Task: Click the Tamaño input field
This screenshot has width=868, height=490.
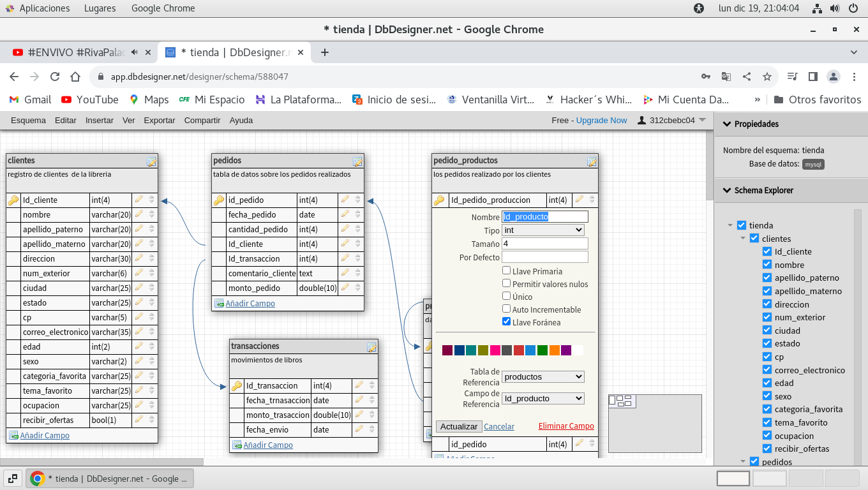Action: (x=544, y=243)
